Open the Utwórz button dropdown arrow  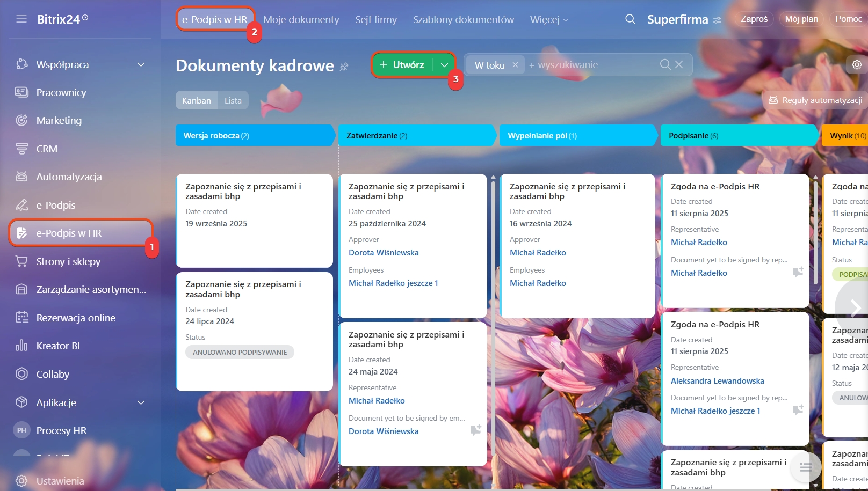[x=444, y=65]
